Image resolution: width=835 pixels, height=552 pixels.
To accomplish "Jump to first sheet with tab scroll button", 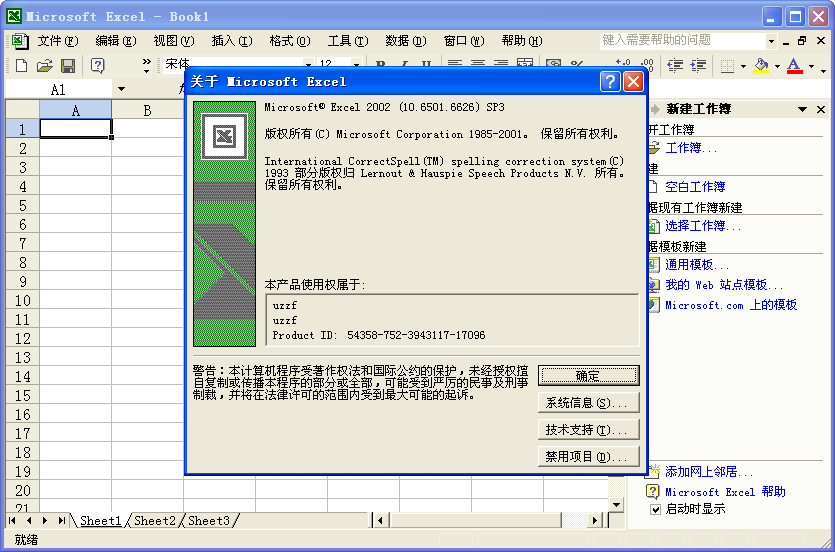I will [12, 520].
